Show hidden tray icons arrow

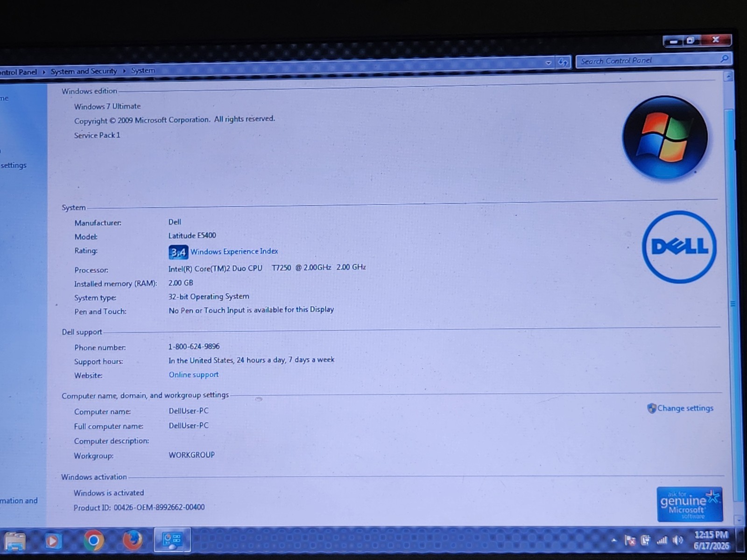click(x=613, y=540)
